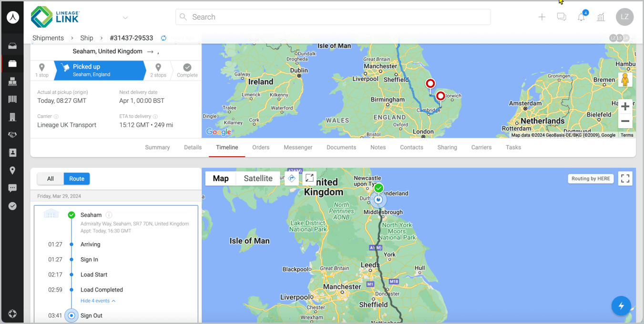Open the Orders tab
This screenshot has height=324, width=644.
click(261, 147)
